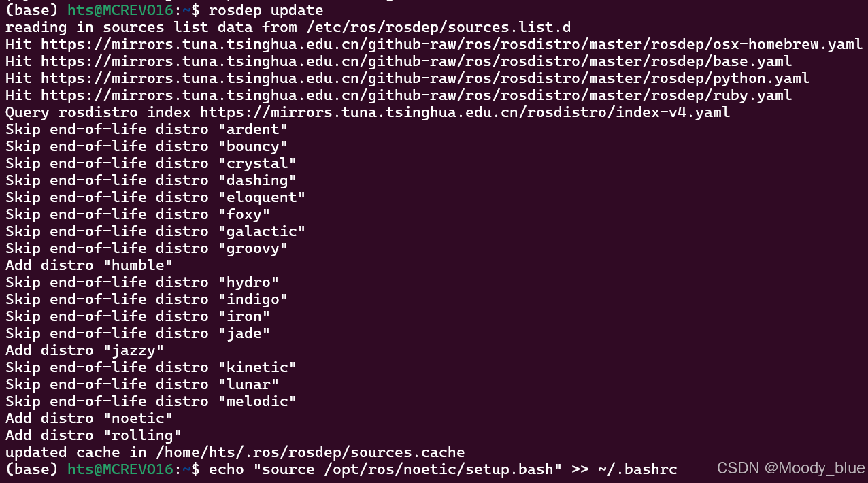Click the python.yaml mirror URL
868x483 pixels.
tap(425, 78)
